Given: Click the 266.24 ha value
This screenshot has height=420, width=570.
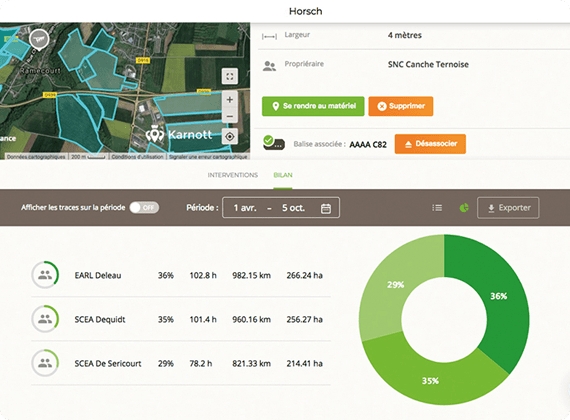Looking at the screenshot, I should coord(304,276).
